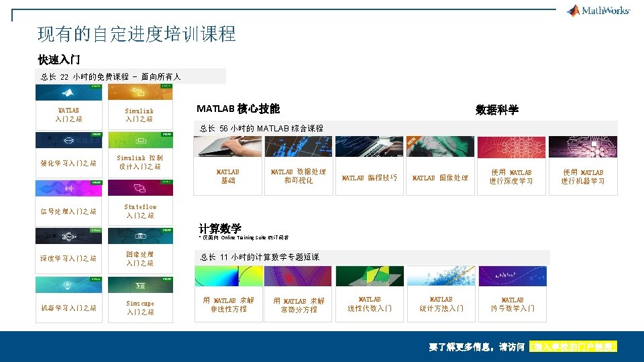Click the 数据科学 heading
The height and width of the screenshot is (362, 644).
[x=497, y=109]
